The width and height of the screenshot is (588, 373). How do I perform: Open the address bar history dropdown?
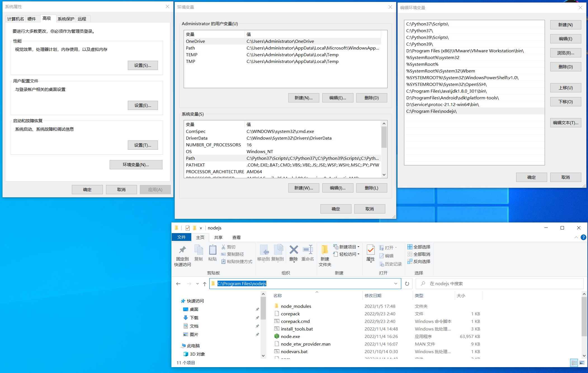[396, 283]
